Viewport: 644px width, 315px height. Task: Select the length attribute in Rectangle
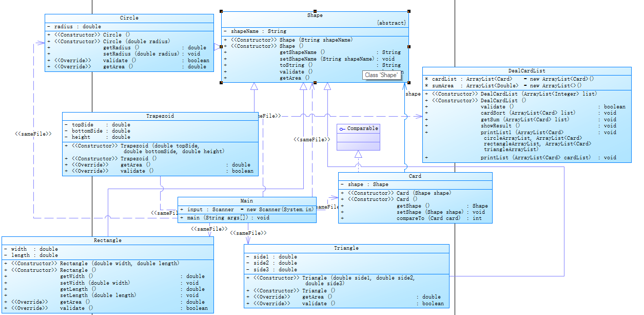tap(31, 255)
